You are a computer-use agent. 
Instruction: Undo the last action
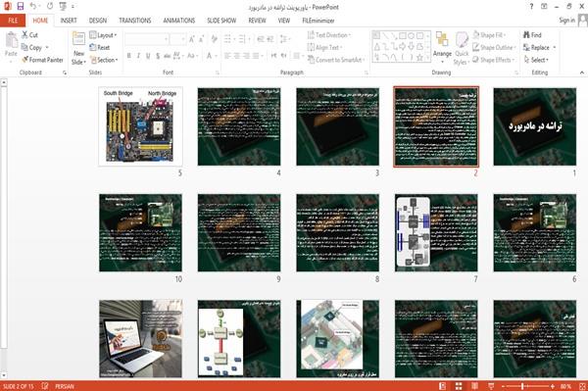(33, 7)
